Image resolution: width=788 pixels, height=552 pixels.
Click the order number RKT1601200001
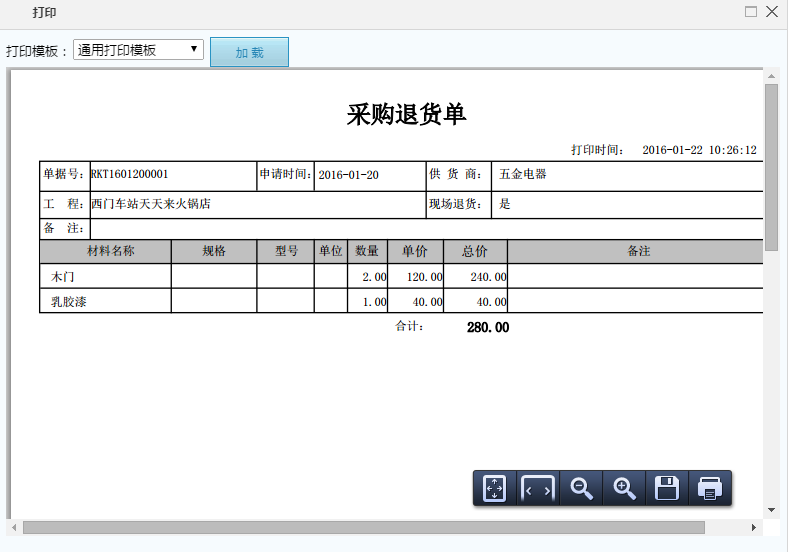click(x=130, y=174)
